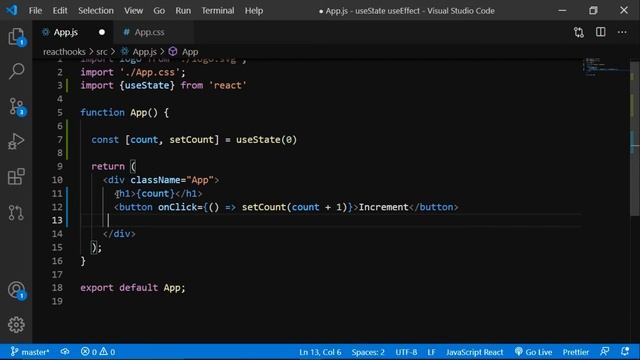
Task: Open the Manage gear menu
Action: tap(16, 325)
